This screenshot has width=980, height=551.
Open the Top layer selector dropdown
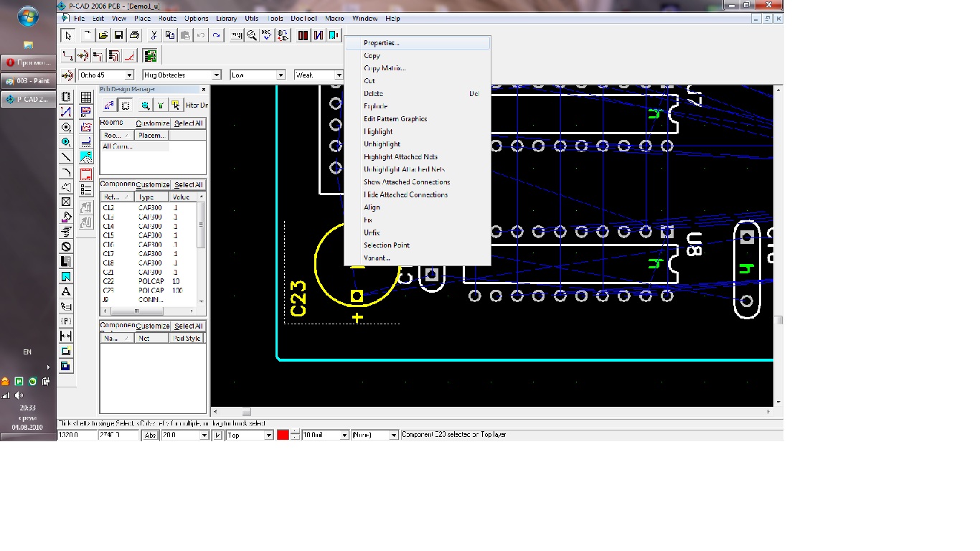click(269, 435)
